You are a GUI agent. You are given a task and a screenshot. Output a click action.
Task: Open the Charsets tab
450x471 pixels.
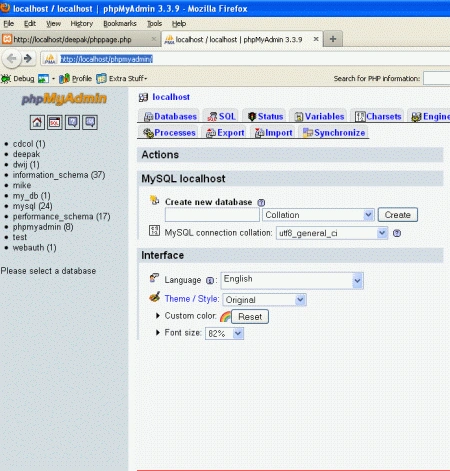[x=378, y=116]
